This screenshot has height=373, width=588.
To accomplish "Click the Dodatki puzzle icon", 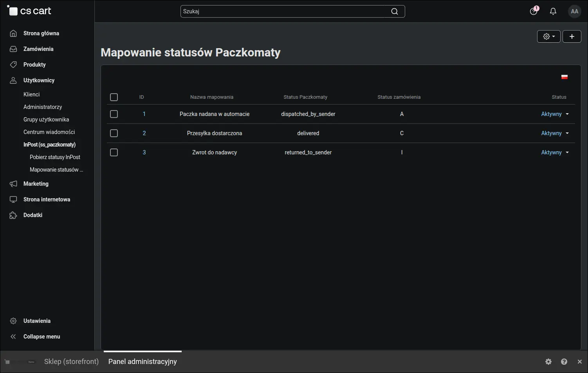I will click(13, 215).
